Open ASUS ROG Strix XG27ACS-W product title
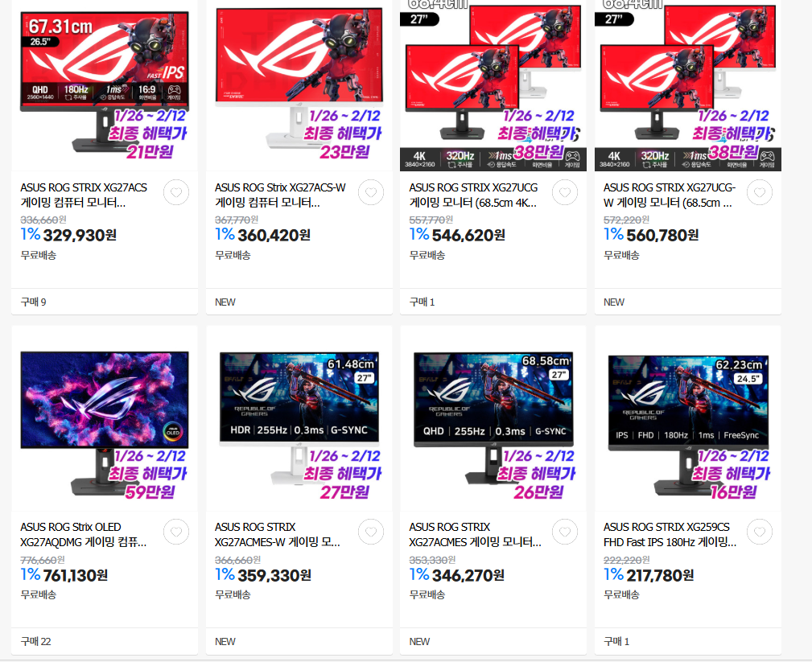 (280, 195)
